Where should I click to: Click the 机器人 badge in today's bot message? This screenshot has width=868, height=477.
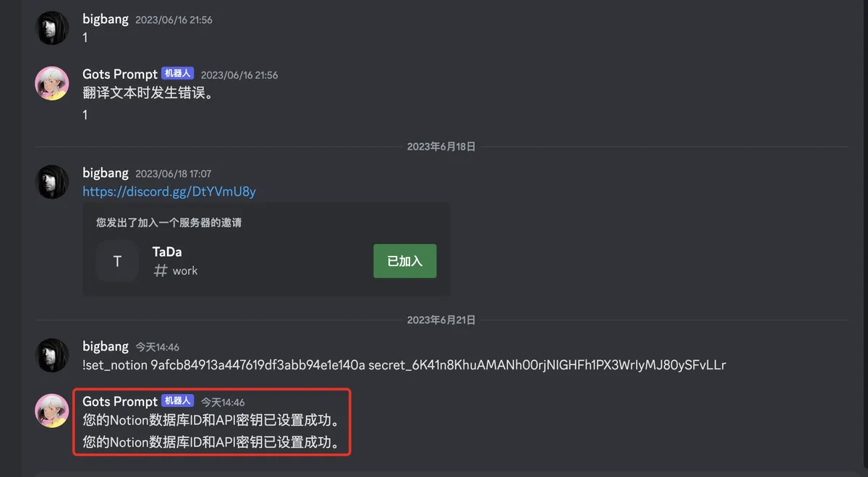(x=177, y=401)
